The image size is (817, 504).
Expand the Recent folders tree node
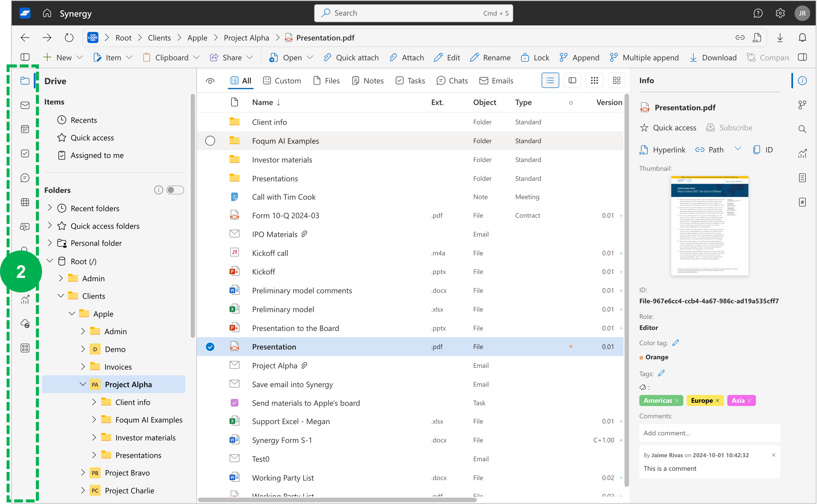50,208
